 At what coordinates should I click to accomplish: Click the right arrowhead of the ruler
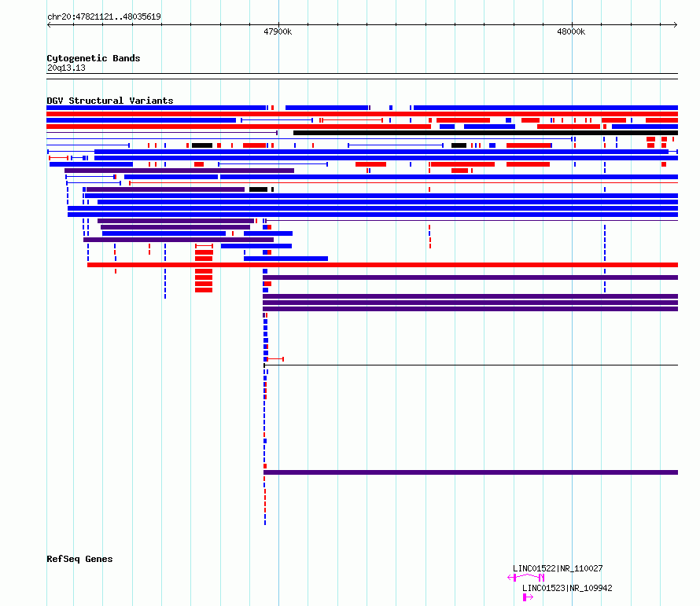tap(676, 25)
